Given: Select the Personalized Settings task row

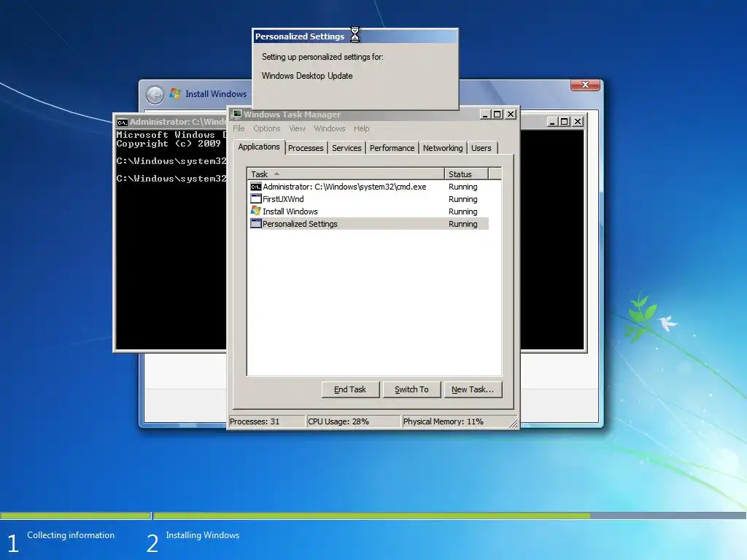Looking at the screenshot, I should point(369,224).
